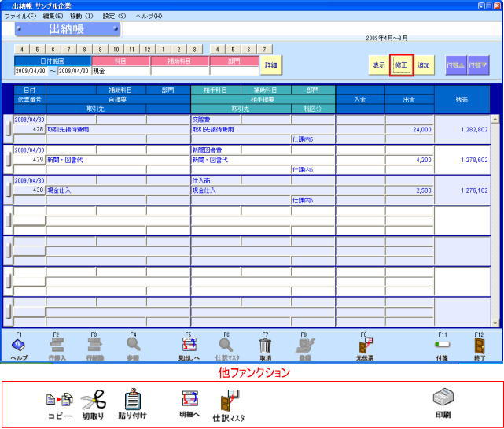Click the F5 見出しへ icon
The image size is (504, 429).
click(x=189, y=345)
